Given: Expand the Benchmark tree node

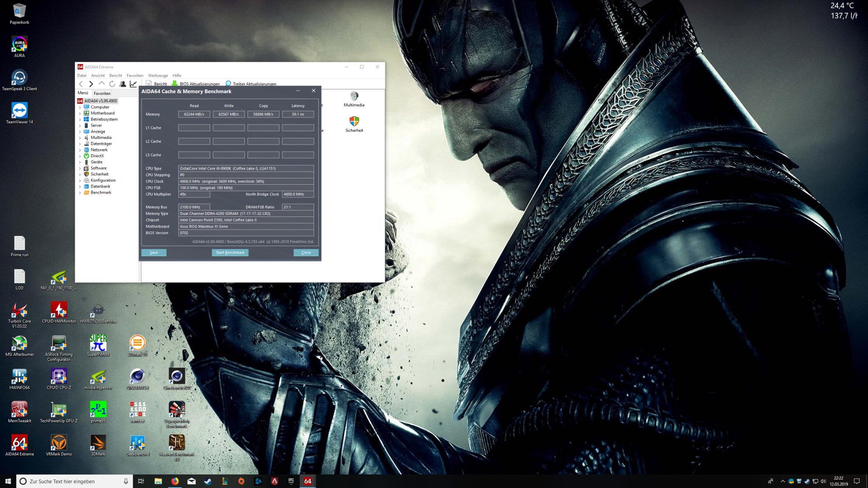Looking at the screenshot, I should (x=80, y=193).
